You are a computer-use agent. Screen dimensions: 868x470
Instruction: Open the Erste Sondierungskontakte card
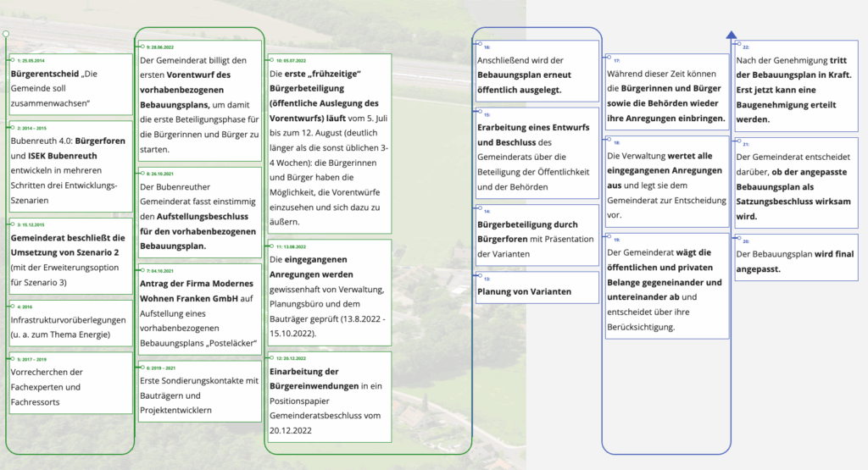200,395
